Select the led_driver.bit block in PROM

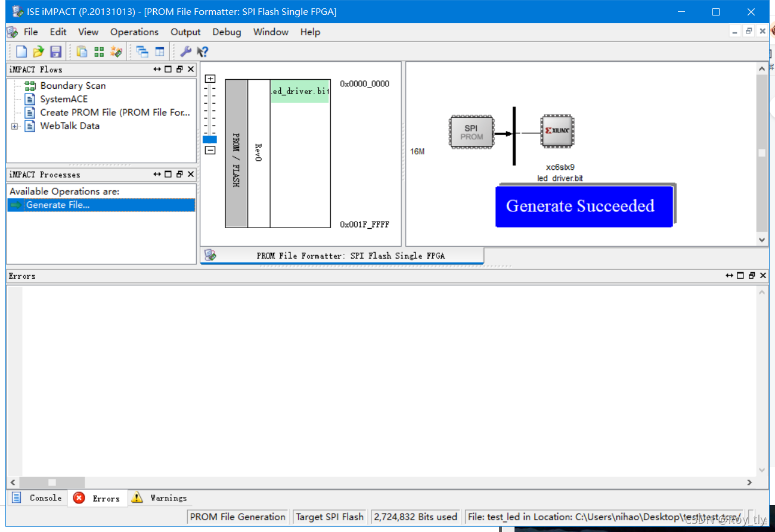(x=300, y=91)
